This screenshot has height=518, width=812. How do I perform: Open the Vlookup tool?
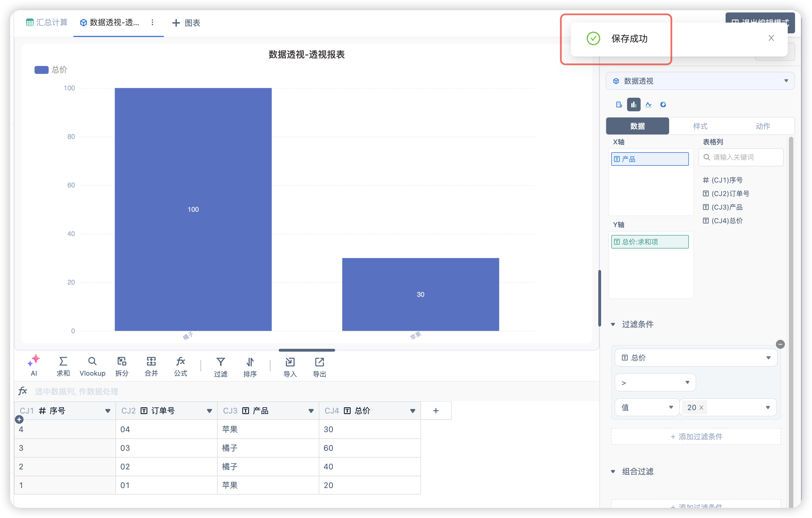tap(92, 366)
